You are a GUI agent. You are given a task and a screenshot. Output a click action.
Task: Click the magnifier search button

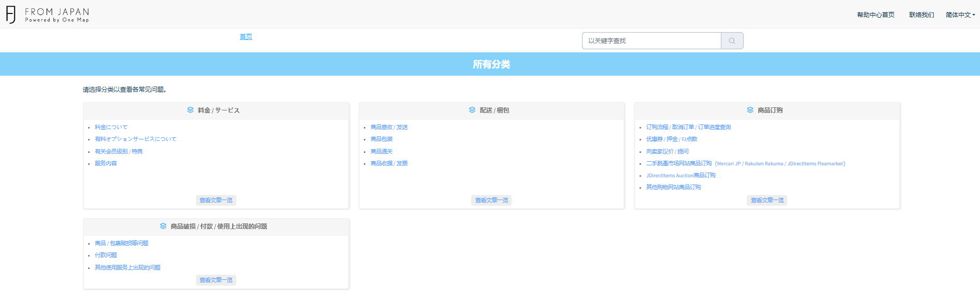tap(732, 41)
